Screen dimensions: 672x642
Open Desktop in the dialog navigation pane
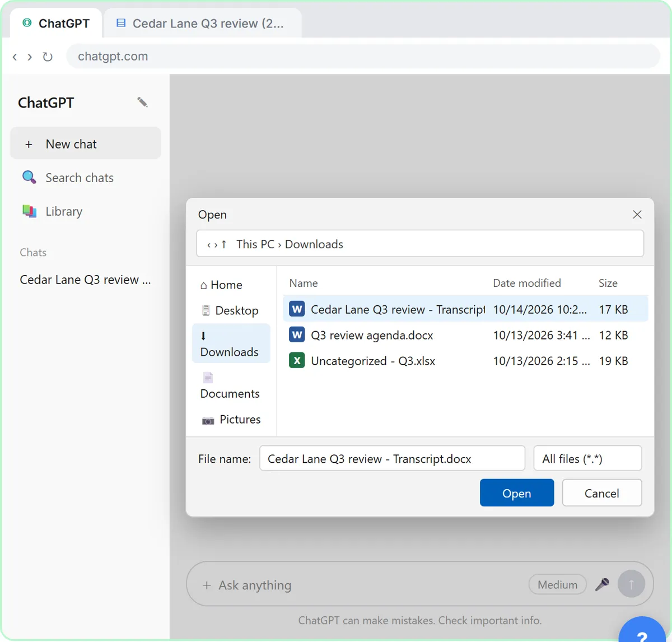coord(231,310)
